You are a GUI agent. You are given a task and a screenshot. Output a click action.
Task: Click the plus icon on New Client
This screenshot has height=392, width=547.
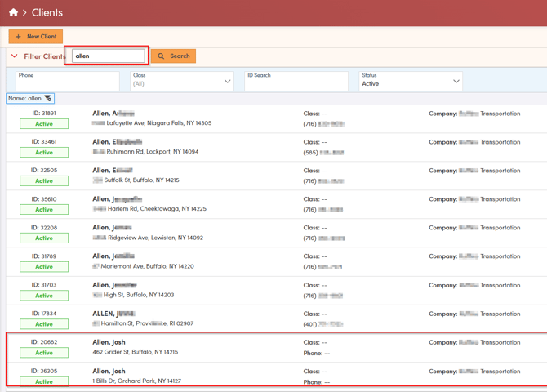click(18, 37)
